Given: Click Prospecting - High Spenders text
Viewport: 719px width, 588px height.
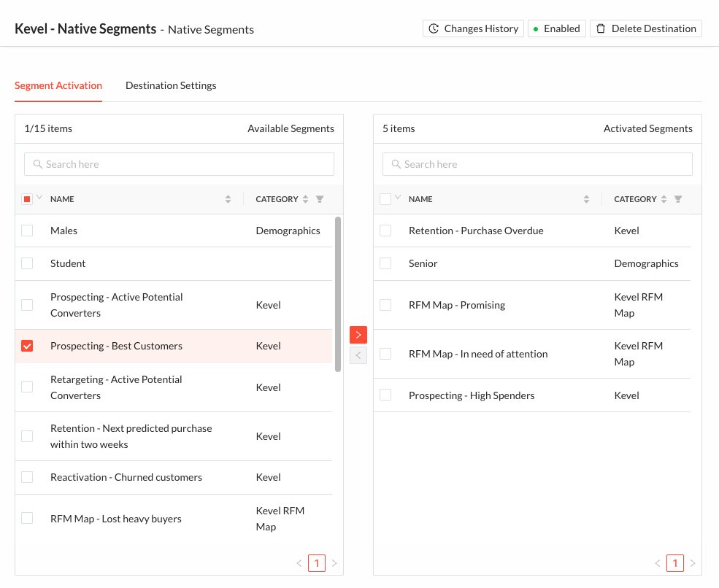Looking at the screenshot, I should coord(472,395).
